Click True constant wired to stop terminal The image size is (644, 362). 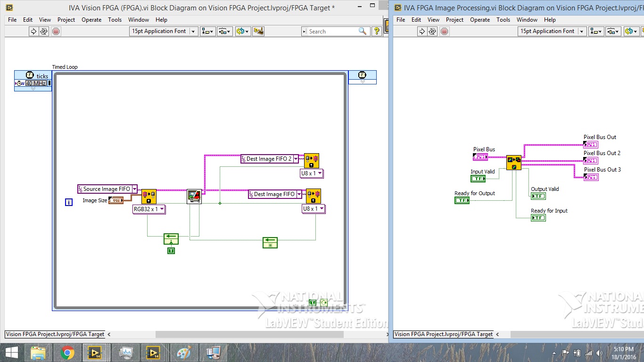(x=313, y=303)
